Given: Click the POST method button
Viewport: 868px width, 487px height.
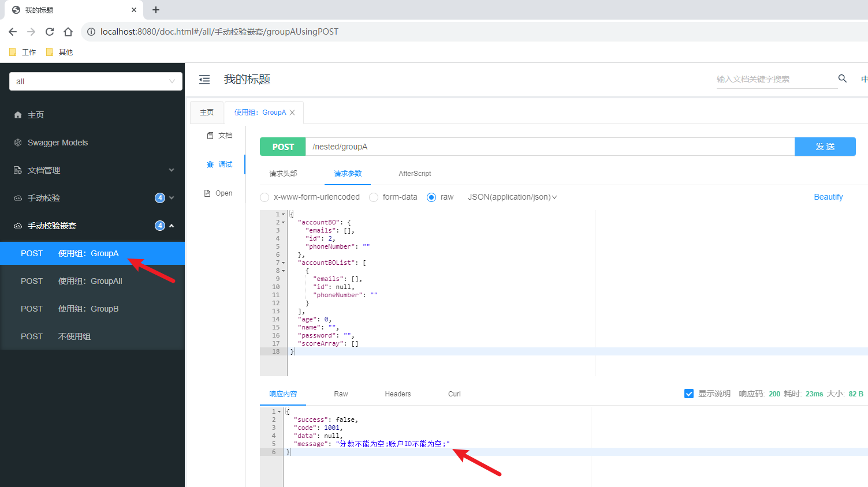Looking at the screenshot, I should [283, 147].
